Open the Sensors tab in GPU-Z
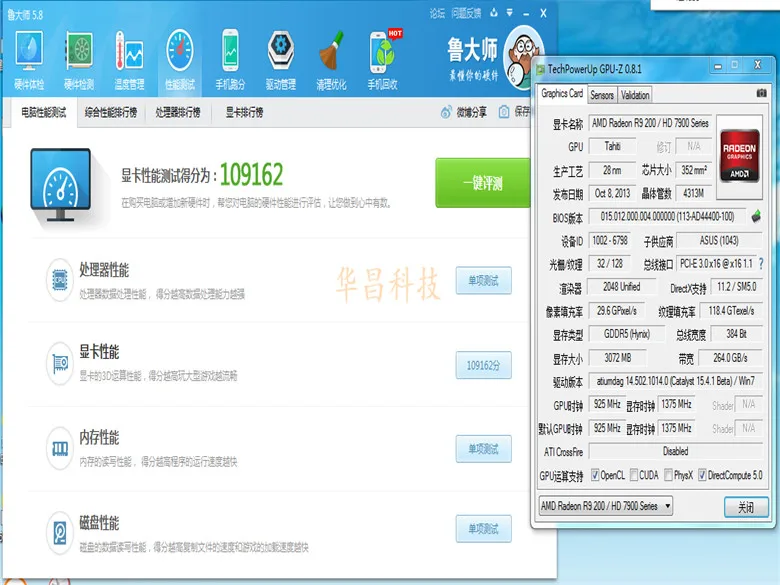Screen dimensions: 780x585 point(602,95)
